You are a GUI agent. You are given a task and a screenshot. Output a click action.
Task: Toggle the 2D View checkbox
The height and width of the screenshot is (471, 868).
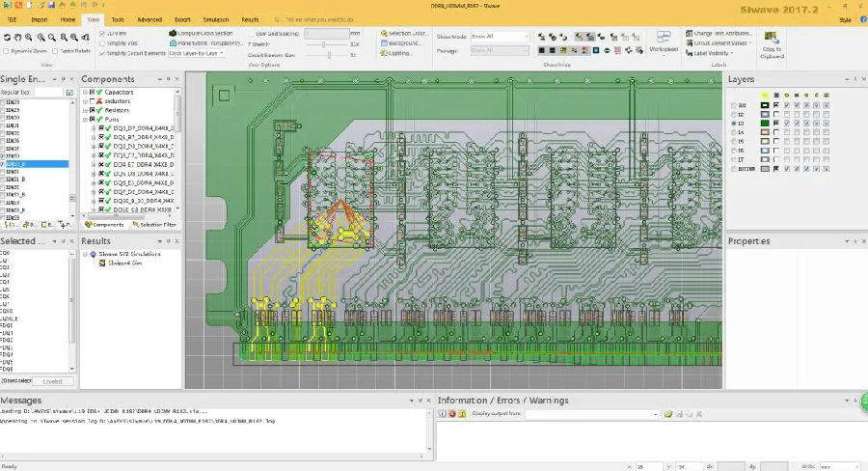tap(102, 33)
